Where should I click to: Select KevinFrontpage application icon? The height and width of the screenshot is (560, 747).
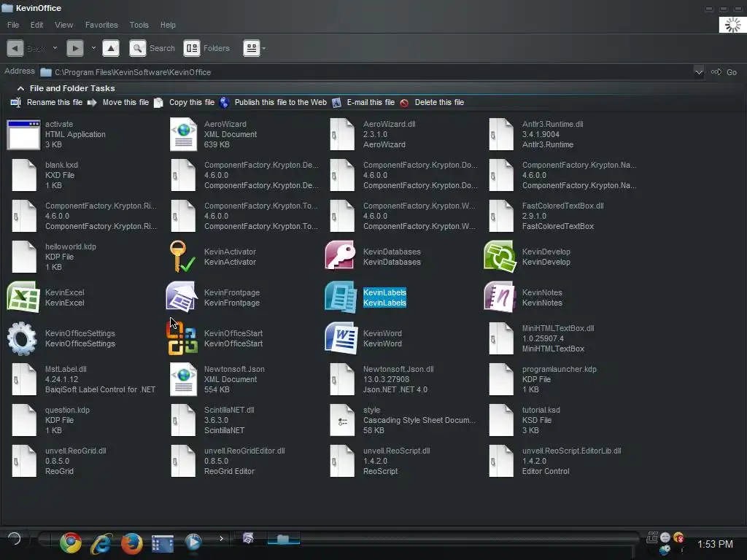pyautogui.click(x=182, y=297)
